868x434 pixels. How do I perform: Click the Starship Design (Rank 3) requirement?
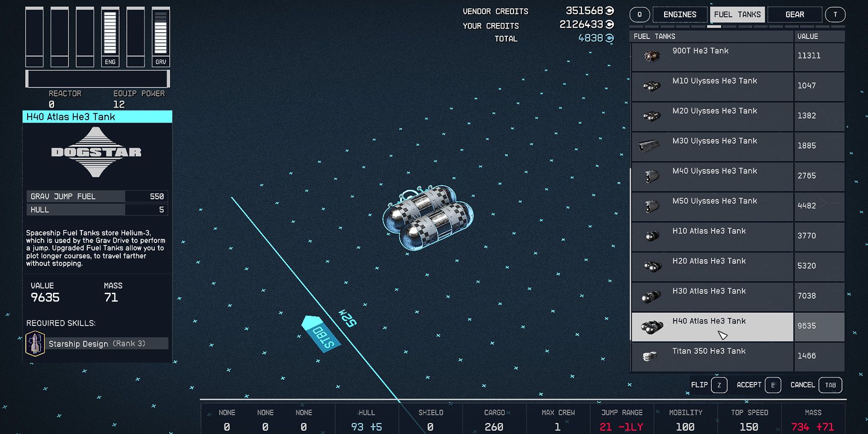[x=96, y=344]
